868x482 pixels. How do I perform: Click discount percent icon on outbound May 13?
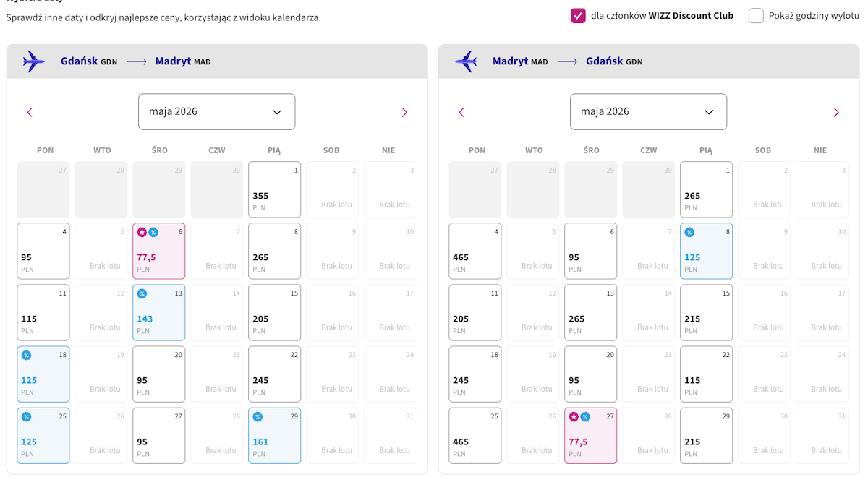point(142,293)
